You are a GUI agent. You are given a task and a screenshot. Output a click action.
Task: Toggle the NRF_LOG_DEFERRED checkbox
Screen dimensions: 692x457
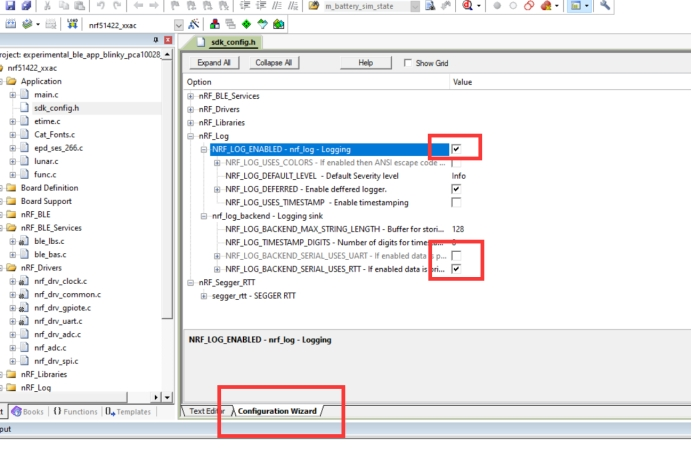point(456,189)
